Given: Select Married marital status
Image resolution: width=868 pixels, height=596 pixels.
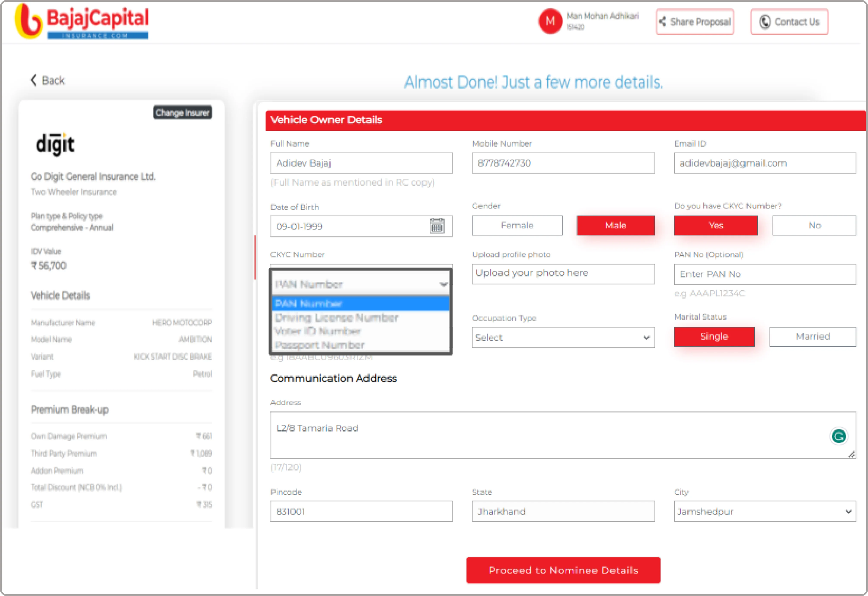Looking at the screenshot, I should coord(813,337).
